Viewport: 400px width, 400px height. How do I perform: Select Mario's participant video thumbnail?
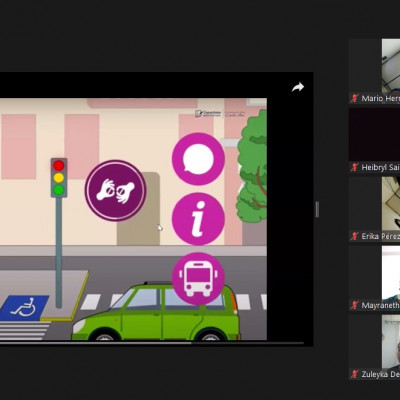[374, 71]
